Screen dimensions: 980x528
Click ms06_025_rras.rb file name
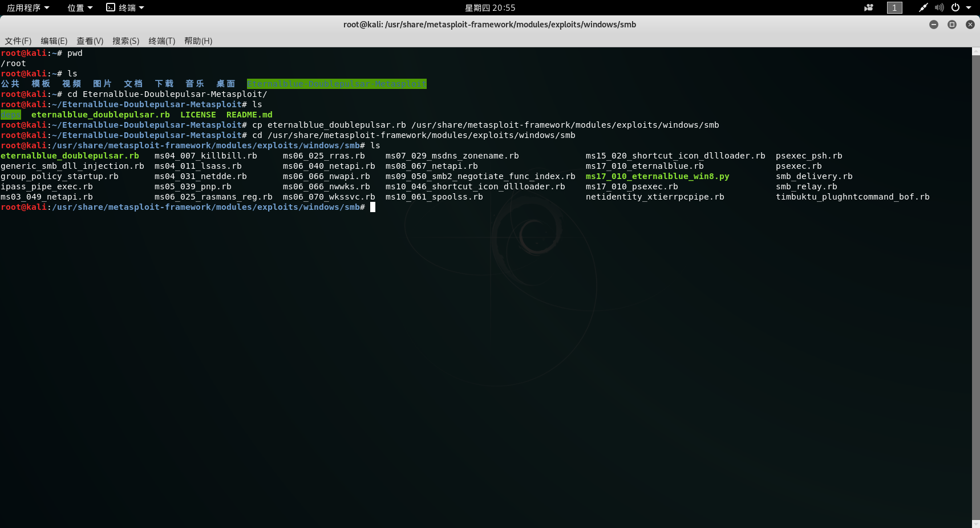[324, 156]
